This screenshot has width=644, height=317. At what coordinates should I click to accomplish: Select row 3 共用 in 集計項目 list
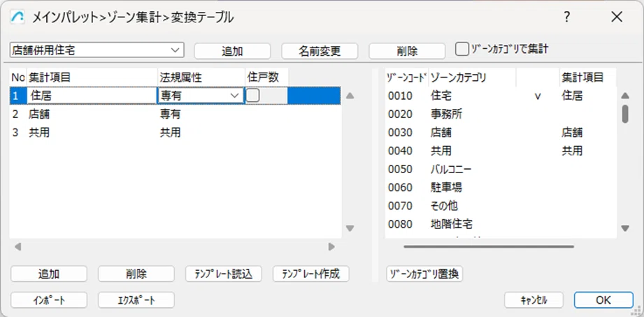click(x=175, y=133)
